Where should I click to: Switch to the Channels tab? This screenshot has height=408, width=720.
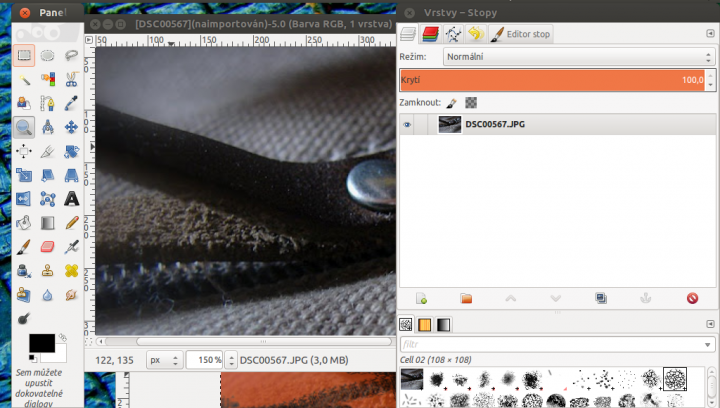pyautogui.click(x=430, y=34)
